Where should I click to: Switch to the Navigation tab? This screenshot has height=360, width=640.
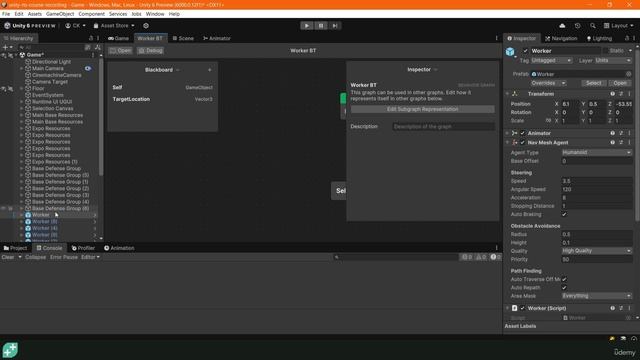[561, 38]
